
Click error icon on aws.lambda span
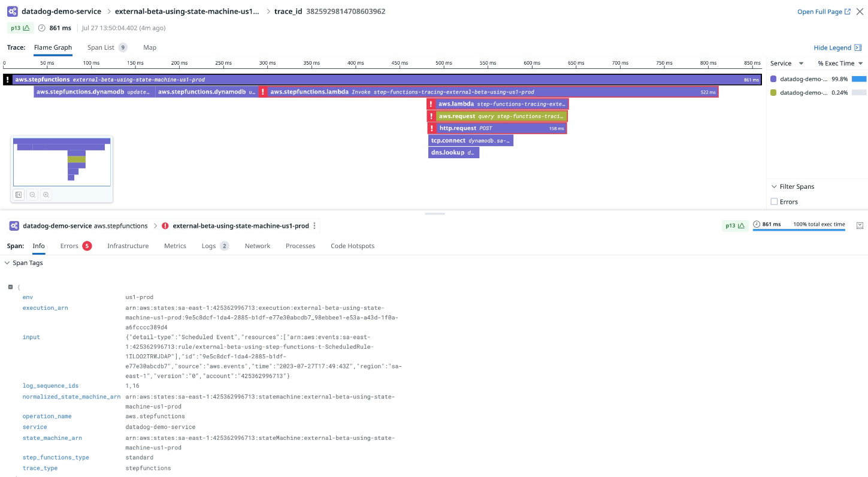431,104
